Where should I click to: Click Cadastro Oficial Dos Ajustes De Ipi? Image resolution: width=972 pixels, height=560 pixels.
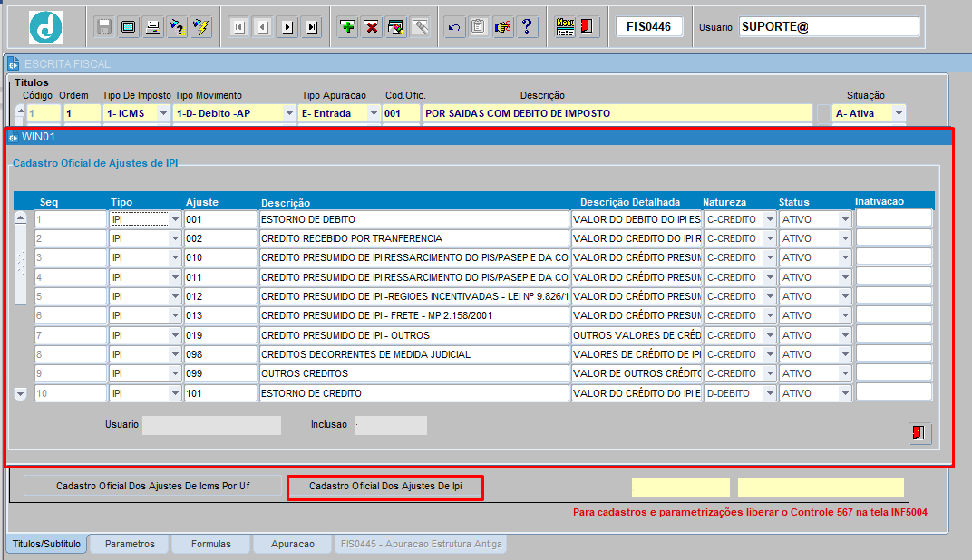384,488
